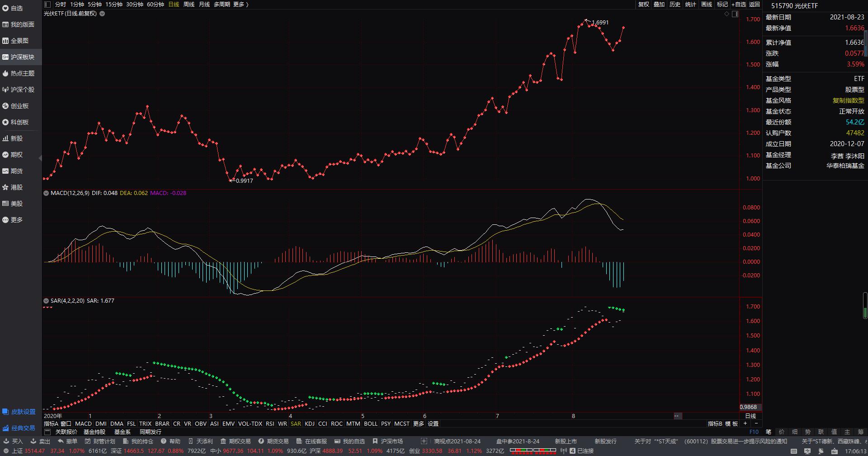Select the 月线 monthly timeframe
The image size is (868, 456).
(204, 4)
